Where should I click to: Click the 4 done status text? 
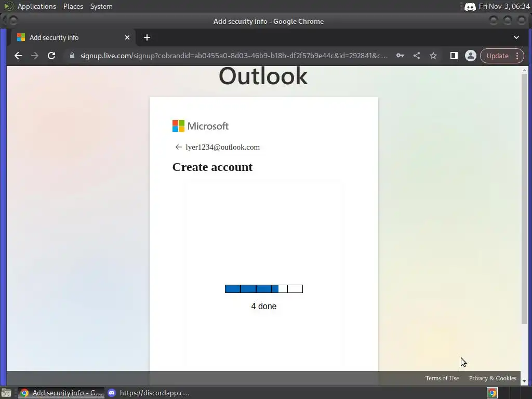[263, 306]
